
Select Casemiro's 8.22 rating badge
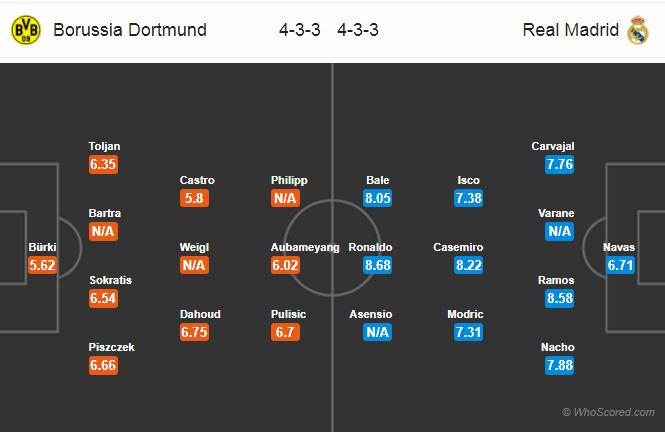point(469,265)
